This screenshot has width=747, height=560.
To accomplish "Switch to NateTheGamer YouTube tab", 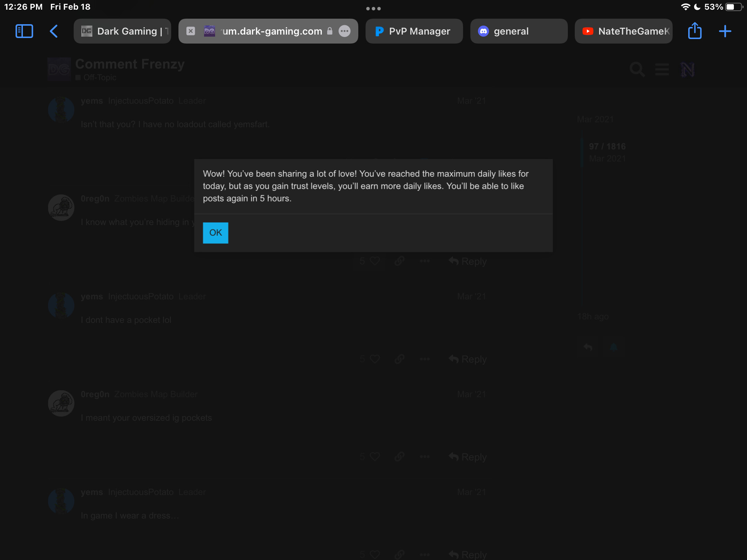I will coord(624,31).
